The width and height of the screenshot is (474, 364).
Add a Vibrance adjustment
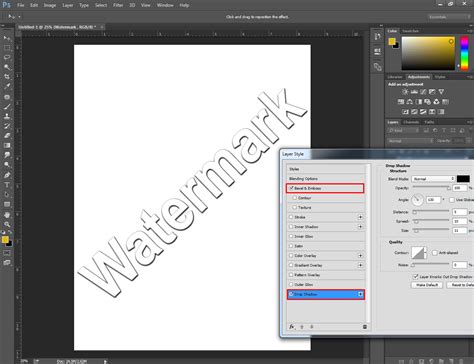pyautogui.click(x=441, y=92)
